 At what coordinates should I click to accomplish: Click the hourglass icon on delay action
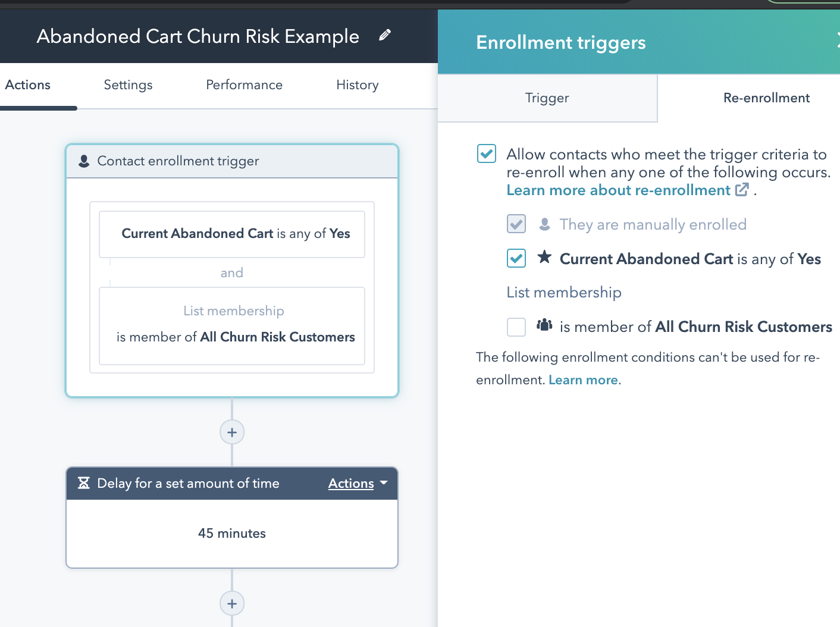[x=84, y=483]
